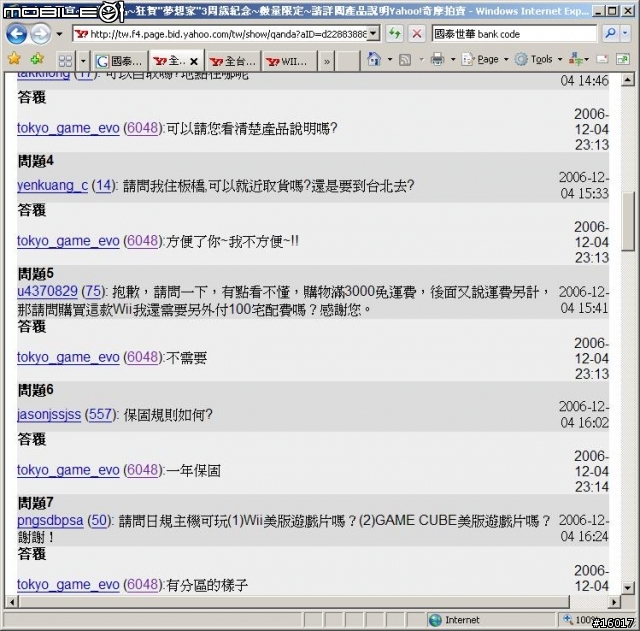Open the jasonjssjss rating (557) link
The width and height of the screenshot is (640, 631).
point(100,415)
